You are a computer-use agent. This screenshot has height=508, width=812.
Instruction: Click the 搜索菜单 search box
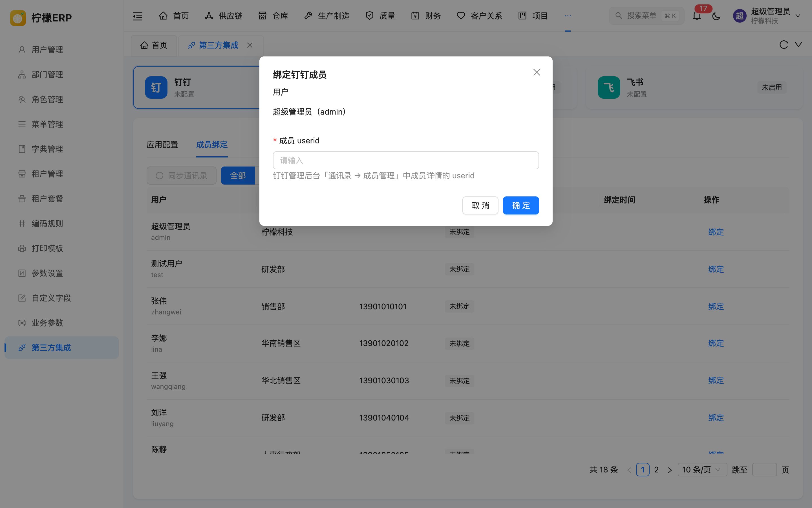(x=646, y=16)
